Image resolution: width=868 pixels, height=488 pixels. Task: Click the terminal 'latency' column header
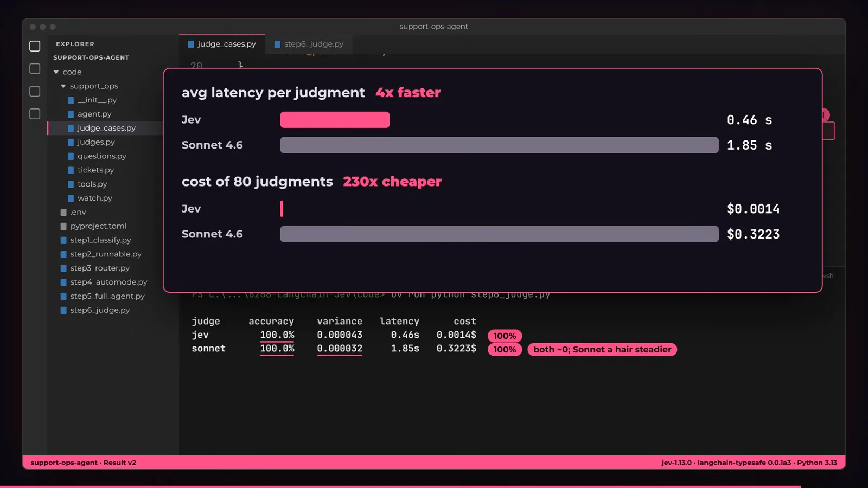pyautogui.click(x=399, y=322)
